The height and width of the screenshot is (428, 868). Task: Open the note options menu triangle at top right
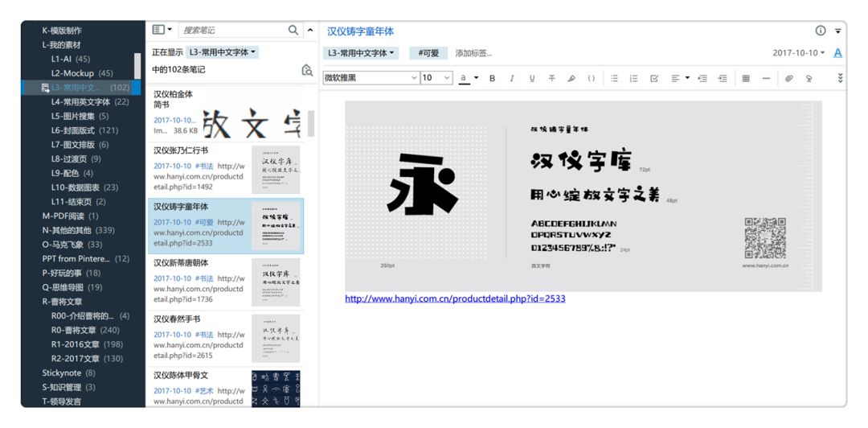point(838,31)
